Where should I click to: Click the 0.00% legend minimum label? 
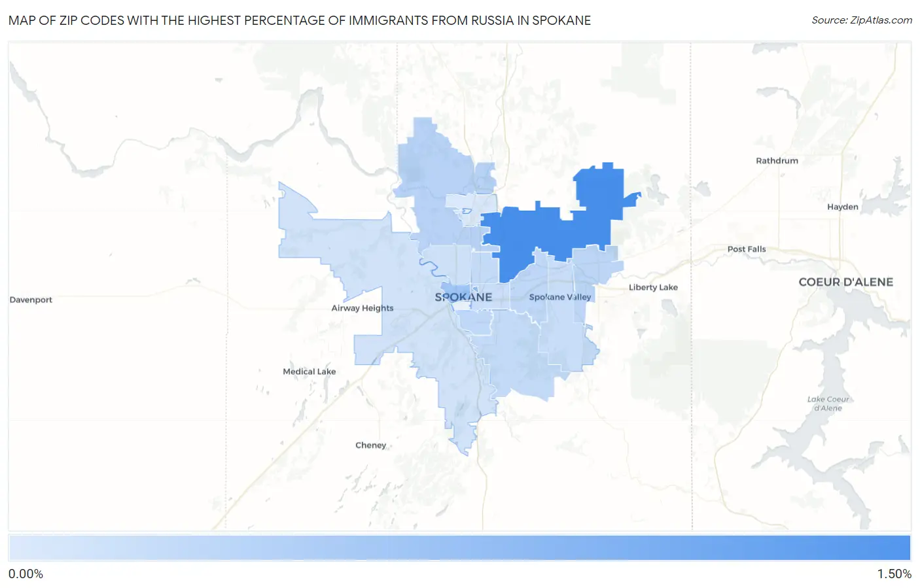(x=26, y=574)
